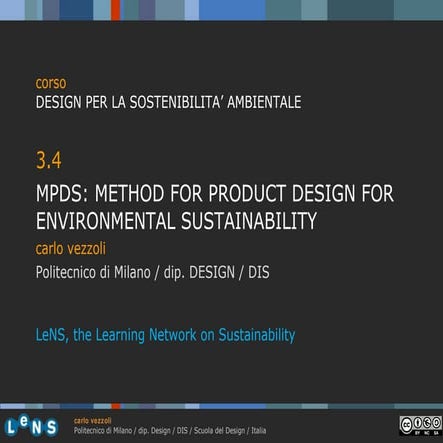
Task: Click the section number '3.4'
Action: (x=49, y=160)
